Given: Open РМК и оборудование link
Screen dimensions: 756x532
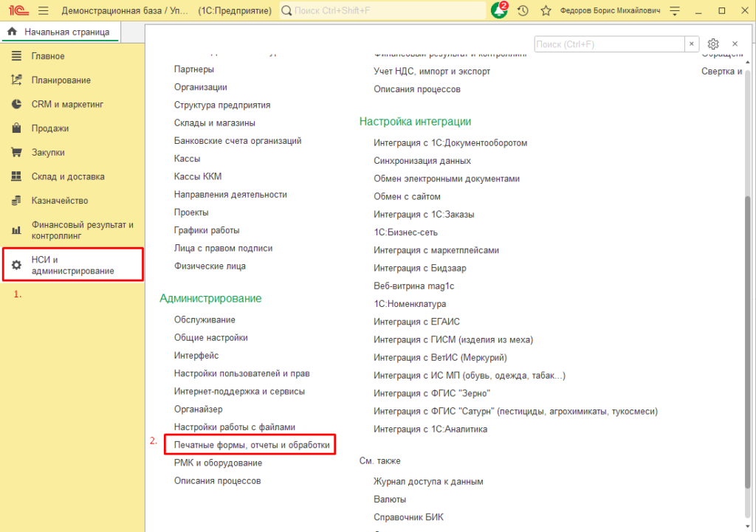Looking at the screenshot, I should click(x=218, y=463).
